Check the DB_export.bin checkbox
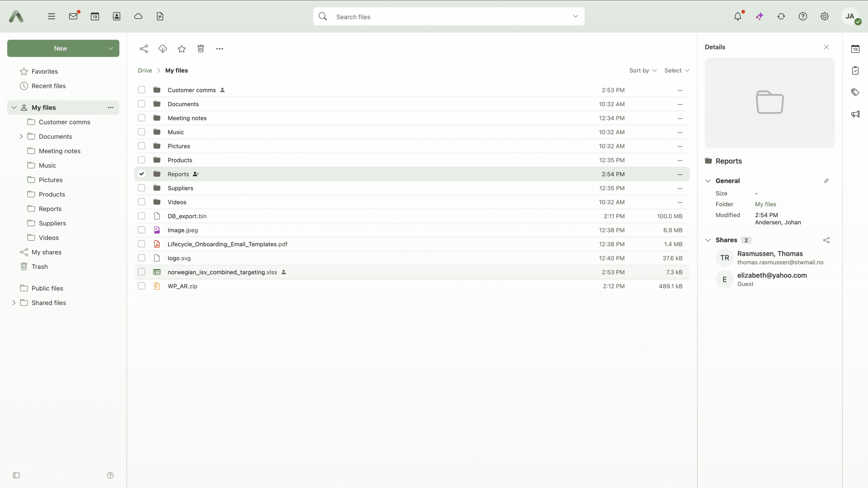The image size is (868, 488). tap(141, 216)
